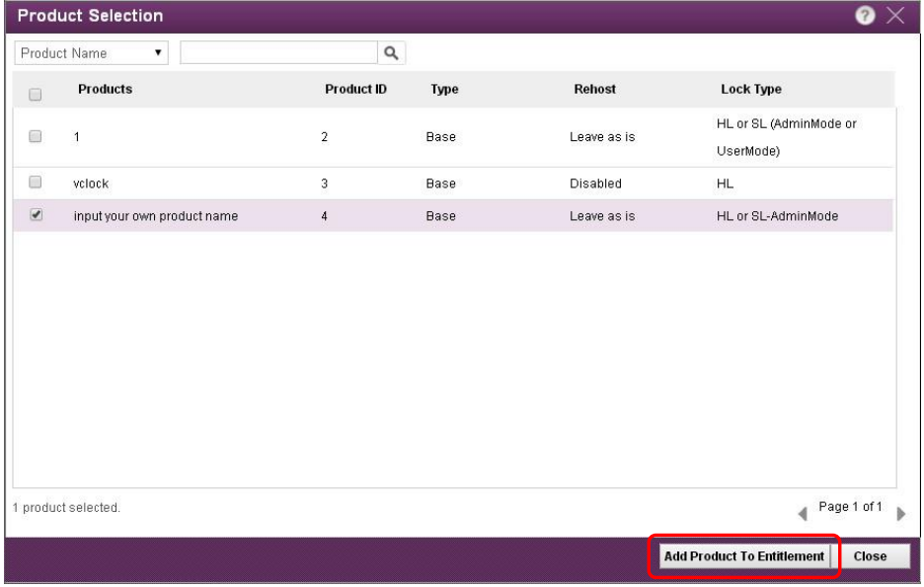Click the Rehost column header
Image resolution: width=924 pixels, height=587 pixels.
(594, 90)
